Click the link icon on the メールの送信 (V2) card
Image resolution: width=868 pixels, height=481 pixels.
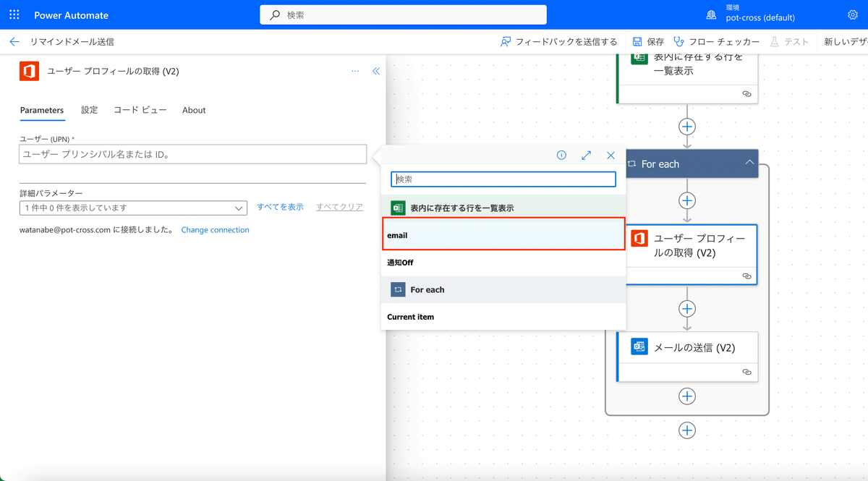747,372
